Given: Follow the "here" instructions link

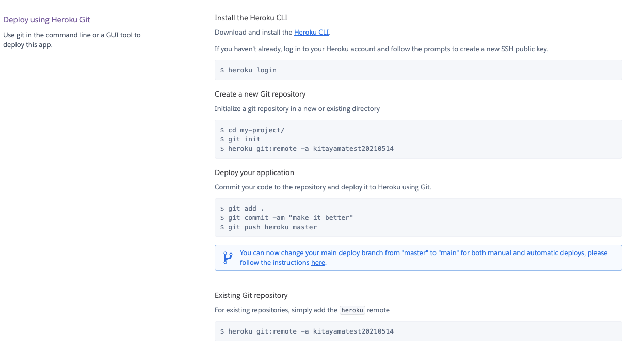Looking at the screenshot, I should coord(318,263).
